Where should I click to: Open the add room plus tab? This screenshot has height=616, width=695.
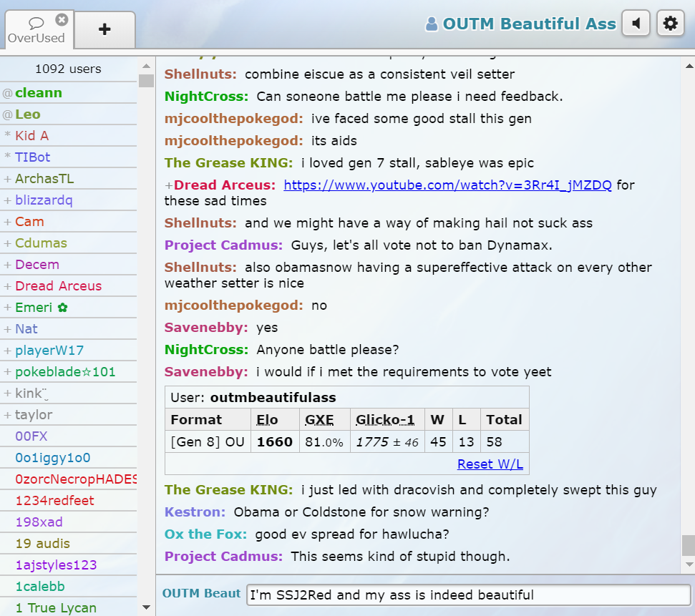tap(105, 29)
